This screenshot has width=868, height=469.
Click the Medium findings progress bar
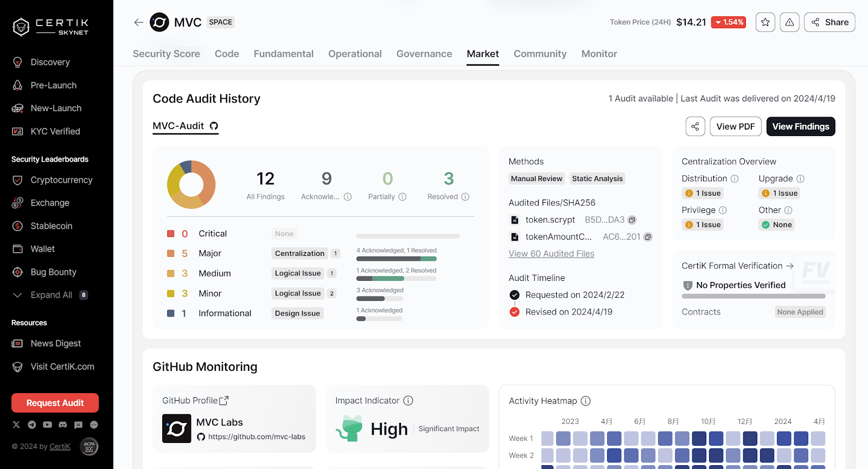[x=397, y=279]
